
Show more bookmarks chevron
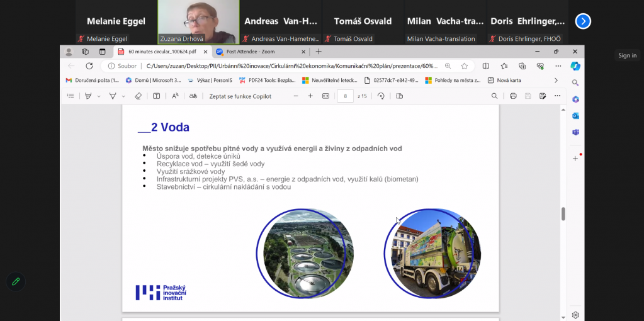point(556,81)
